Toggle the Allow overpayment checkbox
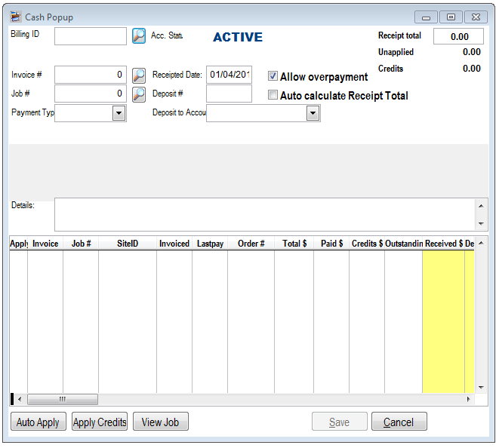Screen dimensions: 496x448 pyautogui.click(x=273, y=76)
